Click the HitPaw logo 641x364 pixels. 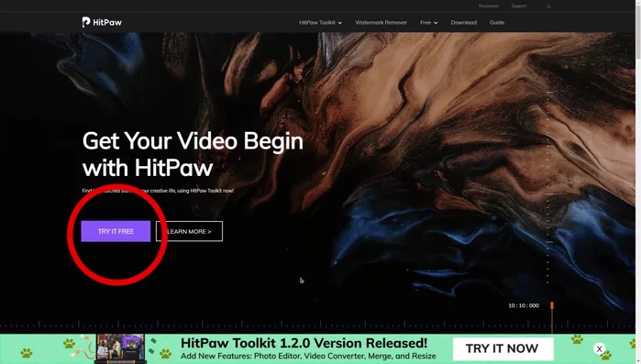coord(102,23)
